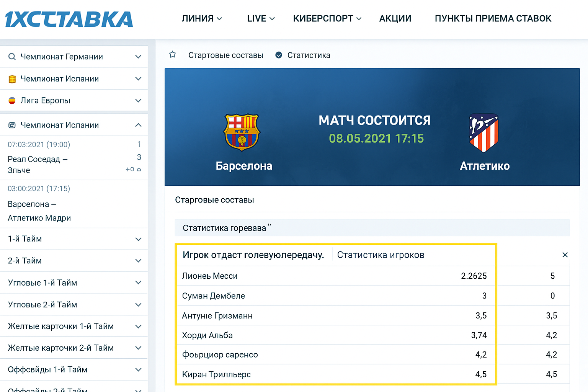This screenshot has height=392, width=588.
Task: Select odds 2.2625 for Лионель Месси
Action: (474, 276)
